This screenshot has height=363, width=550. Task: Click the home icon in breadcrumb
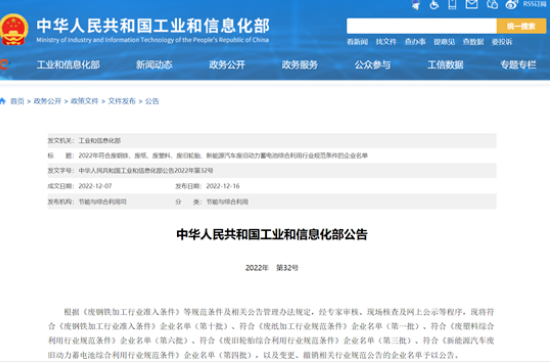pos(3,101)
